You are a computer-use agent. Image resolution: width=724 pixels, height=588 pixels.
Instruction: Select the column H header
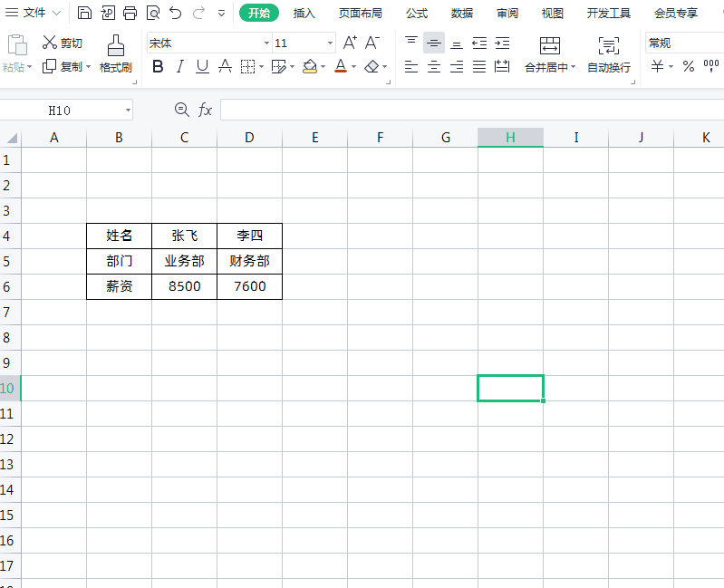(x=510, y=138)
